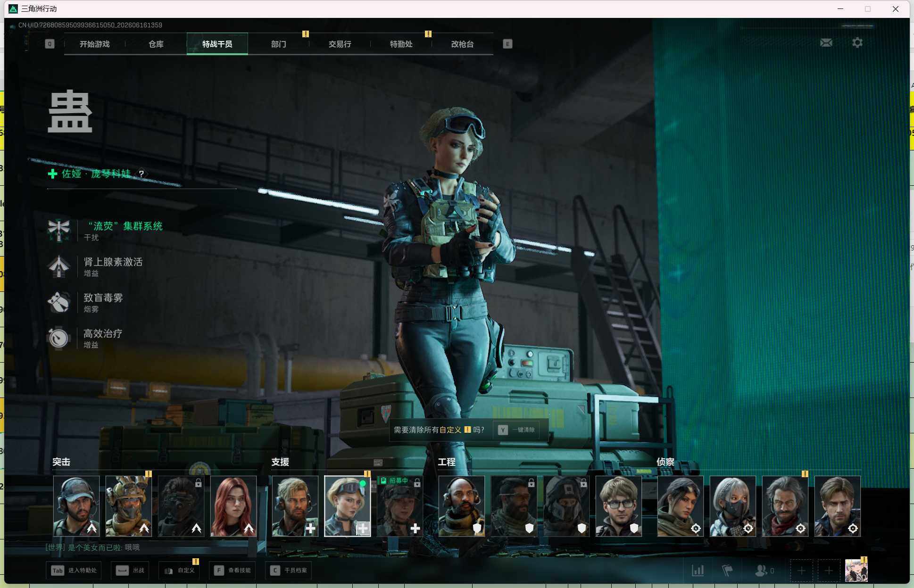
Task: Open the friends list icon showing 0
Action: tap(764, 571)
